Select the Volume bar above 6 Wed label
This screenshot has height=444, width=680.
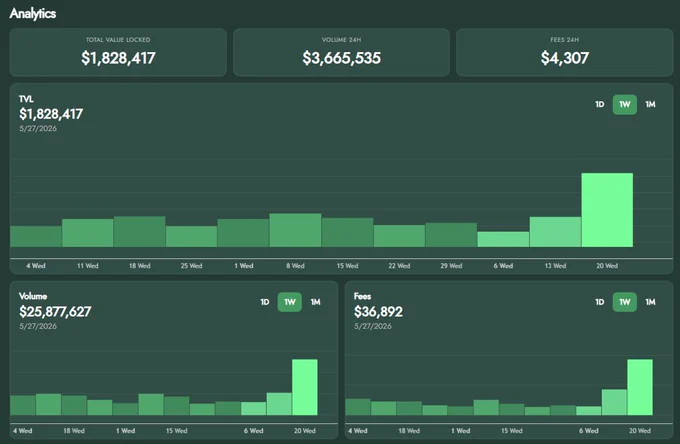click(253, 408)
